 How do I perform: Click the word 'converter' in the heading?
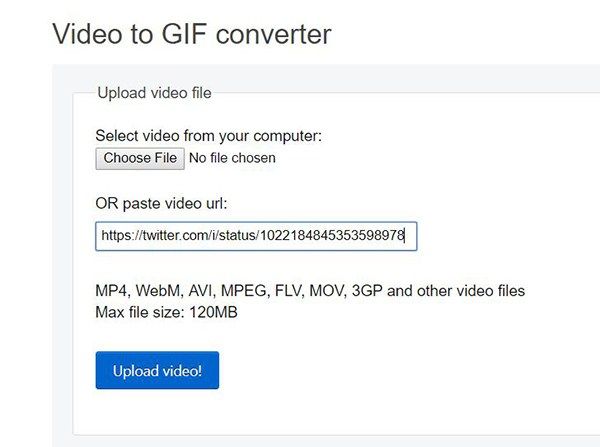(x=274, y=34)
